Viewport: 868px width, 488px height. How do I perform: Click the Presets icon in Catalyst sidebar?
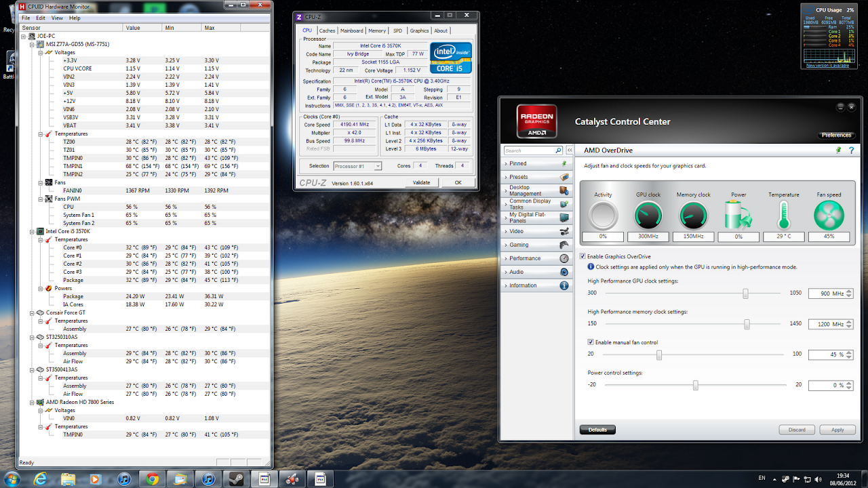point(564,177)
